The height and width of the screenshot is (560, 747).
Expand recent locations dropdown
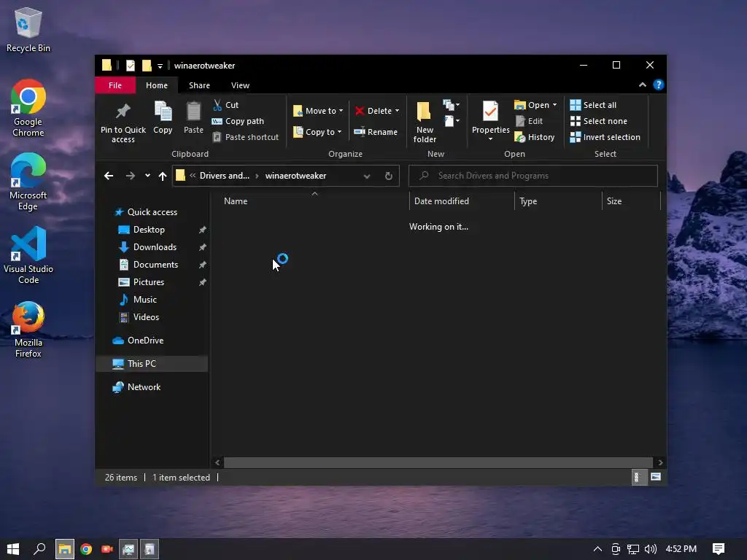pyautogui.click(x=147, y=176)
